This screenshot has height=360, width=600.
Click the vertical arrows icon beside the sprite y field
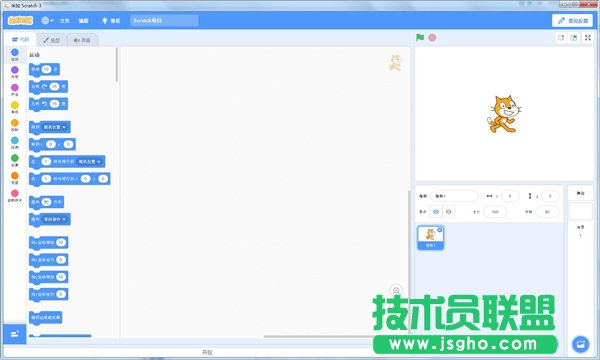pyautogui.click(x=530, y=196)
